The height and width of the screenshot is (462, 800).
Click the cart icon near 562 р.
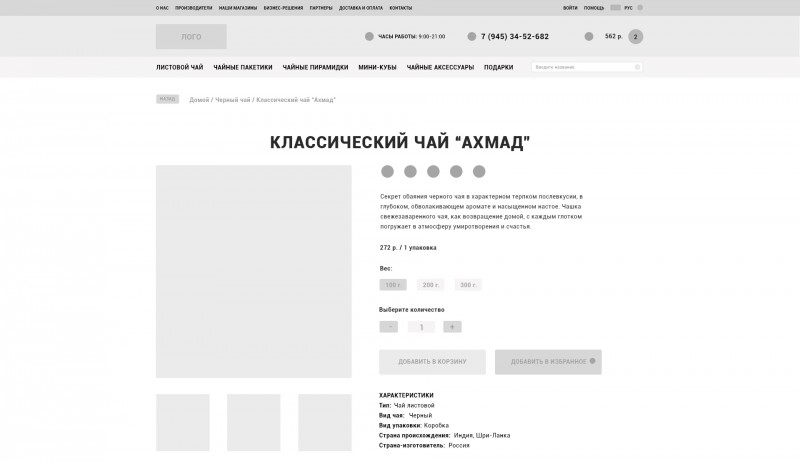[589, 36]
